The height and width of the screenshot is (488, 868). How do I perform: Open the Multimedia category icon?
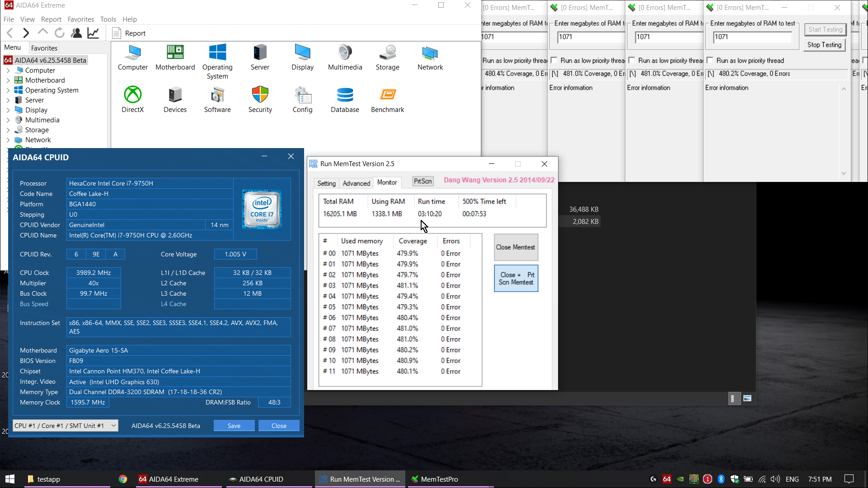[345, 58]
